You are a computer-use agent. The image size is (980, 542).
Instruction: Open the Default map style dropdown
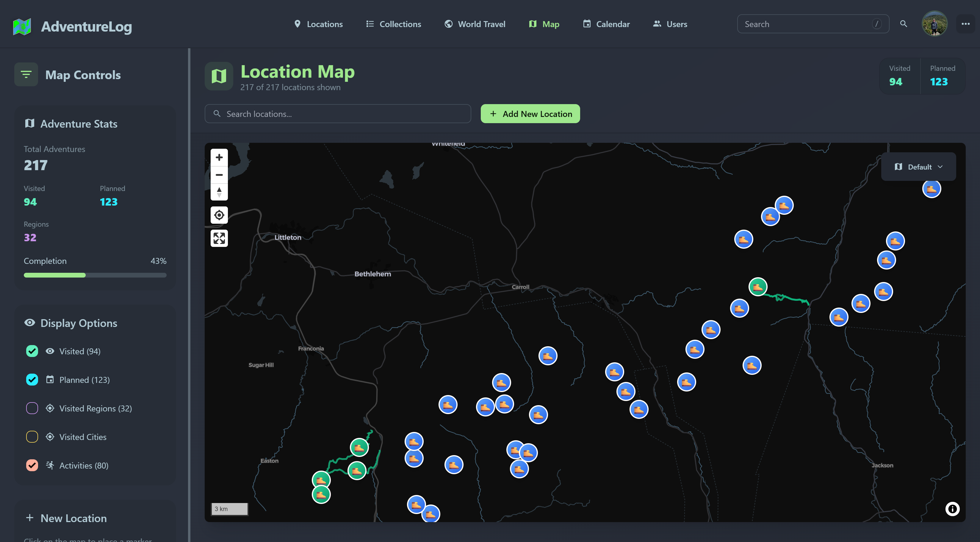click(x=918, y=167)
